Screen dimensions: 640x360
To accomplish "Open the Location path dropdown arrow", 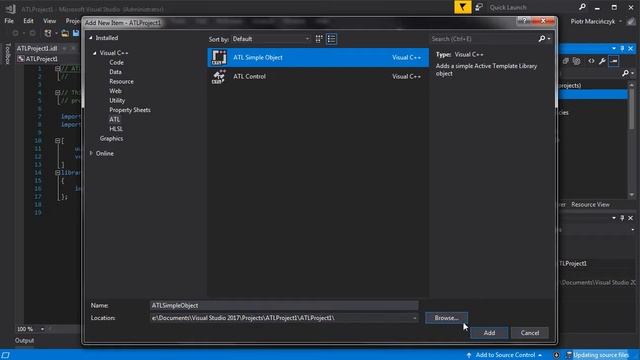I will [x=414, y=318].
